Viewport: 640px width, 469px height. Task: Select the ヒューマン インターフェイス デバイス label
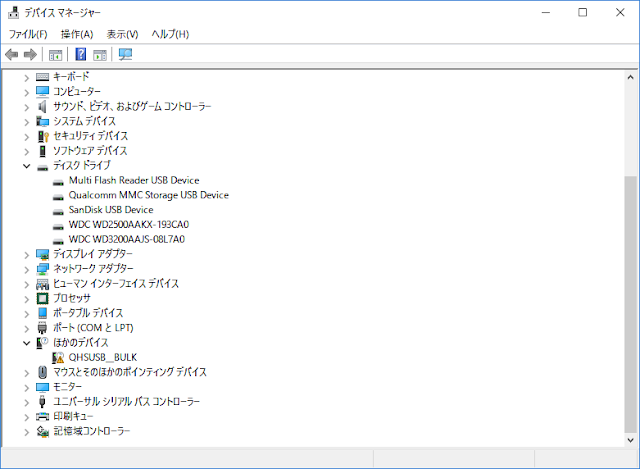[116, 283]
